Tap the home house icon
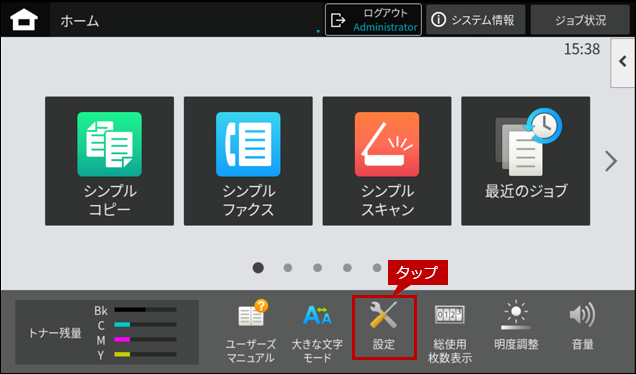This screenshot has height=374, width=636. point(24,20)
